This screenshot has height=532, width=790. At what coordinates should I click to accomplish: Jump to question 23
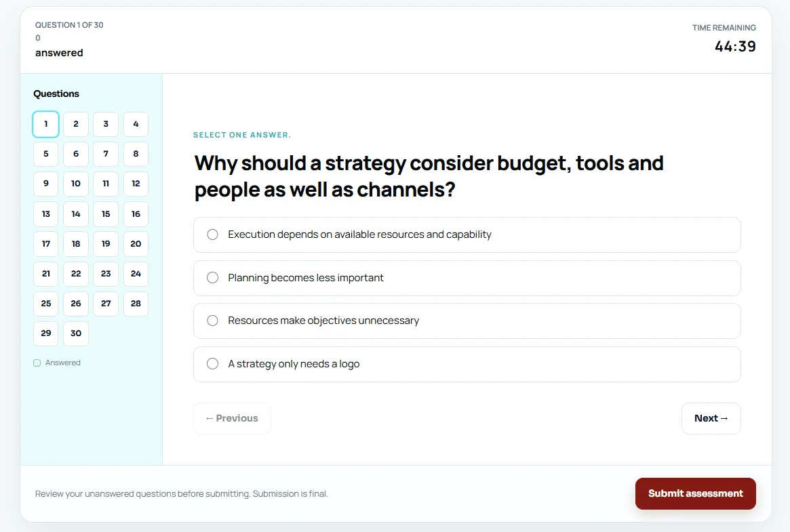click(106, 274)
